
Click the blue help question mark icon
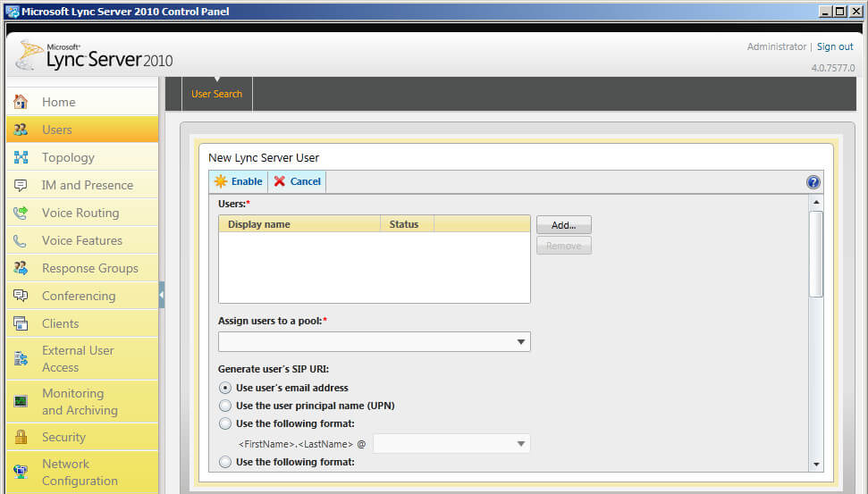click(x=813, y=182)
